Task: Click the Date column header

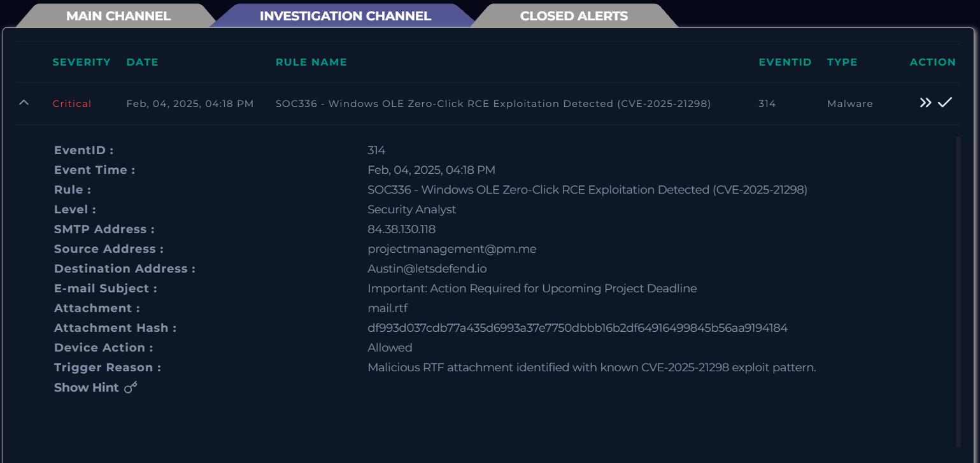Action: [142, 62]
